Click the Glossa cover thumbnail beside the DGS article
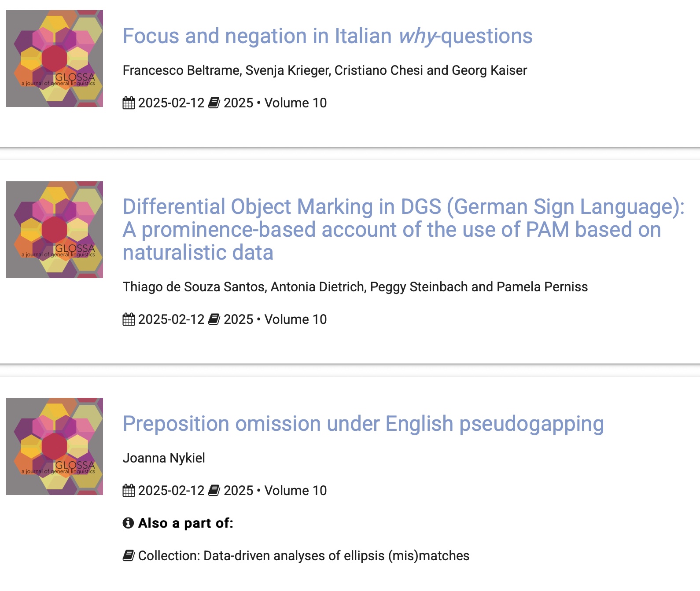This screenshot has width=700, height=591. tap(54, 230)
